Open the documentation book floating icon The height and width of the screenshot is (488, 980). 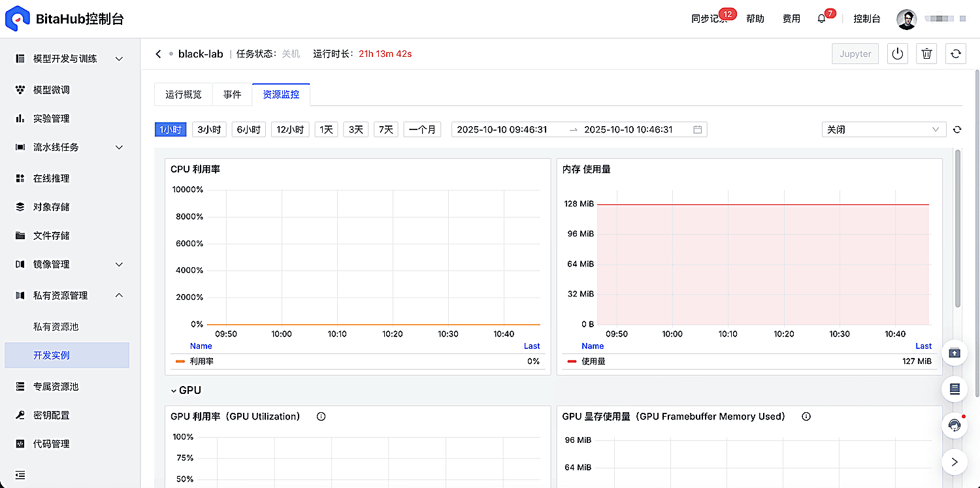pos(955,389)
